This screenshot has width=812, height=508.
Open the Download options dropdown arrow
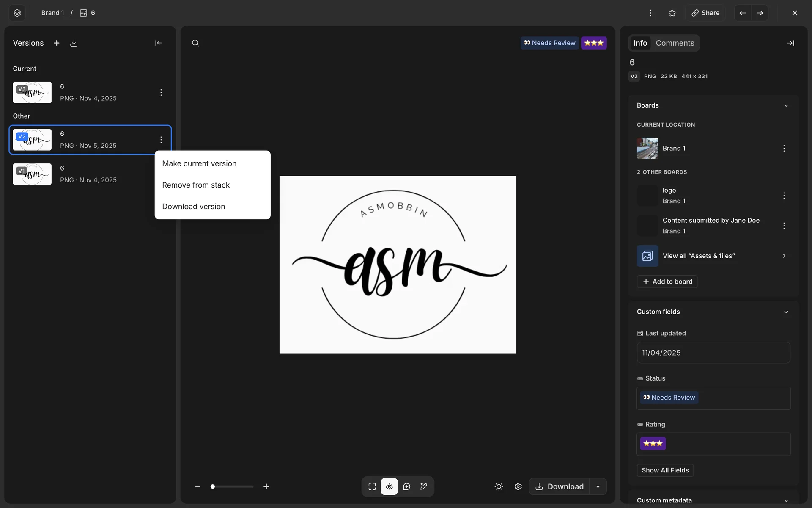pyautogui.click(x=598, y=486)
